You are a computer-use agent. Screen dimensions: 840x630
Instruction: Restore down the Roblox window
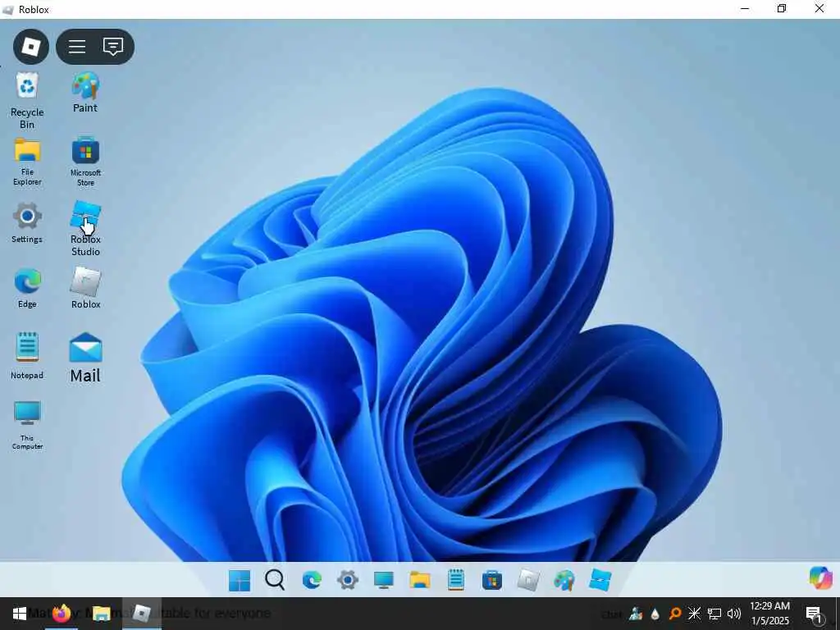(782, 8)
